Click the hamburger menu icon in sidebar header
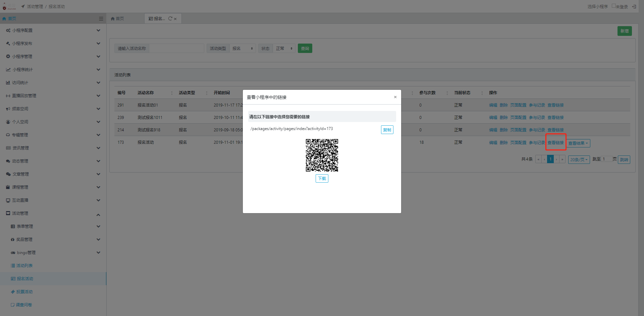Screen dimensions: 644x316 (x=101, y=19)
